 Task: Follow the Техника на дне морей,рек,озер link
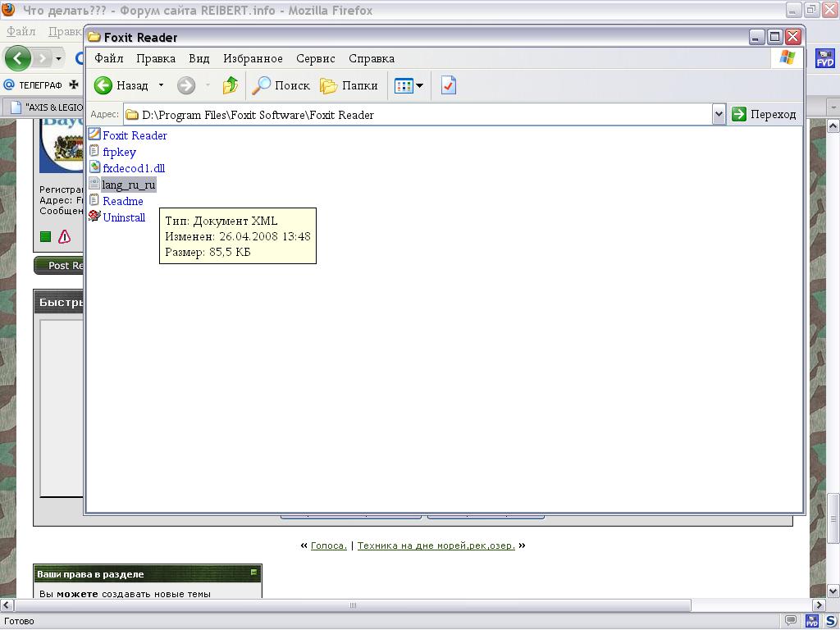[436, 546]
